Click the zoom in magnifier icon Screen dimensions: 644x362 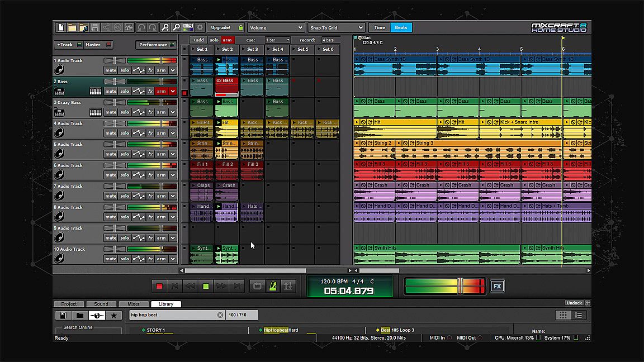click(165, 27)
